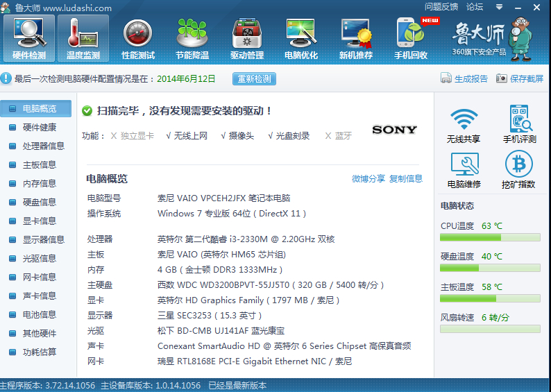The image size is (551, 392).
Task: Click the RTL8168E network card value
Action: pyautogui.click(x=255, y=361)
